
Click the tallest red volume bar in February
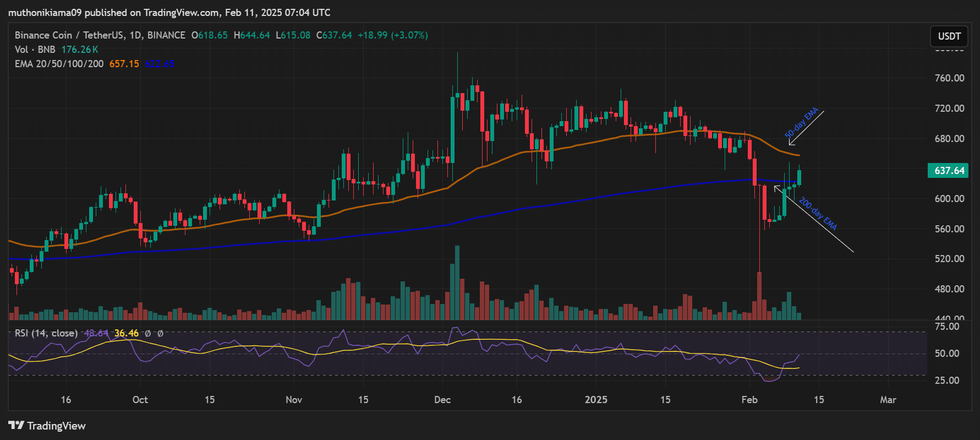point(759,296)
